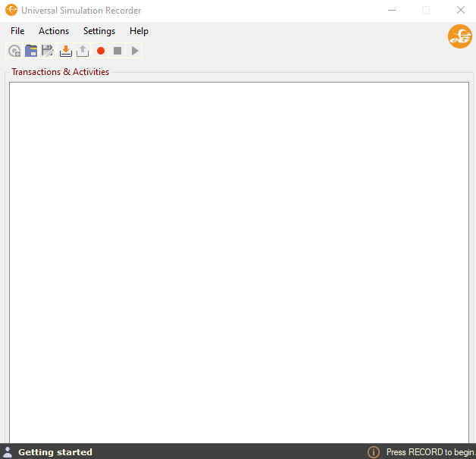The height and width of the screenshot is (459, 476).
Task: Click the orange logo at top right
Action: [459, 36]
